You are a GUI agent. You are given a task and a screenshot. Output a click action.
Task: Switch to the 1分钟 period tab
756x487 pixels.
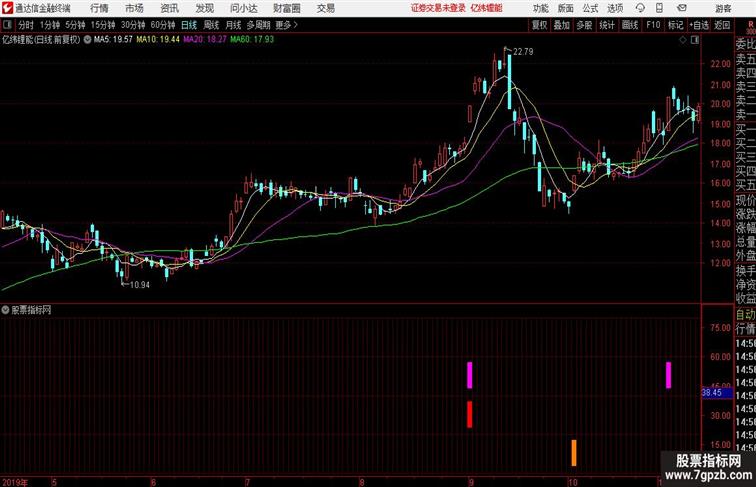[50, 25]
